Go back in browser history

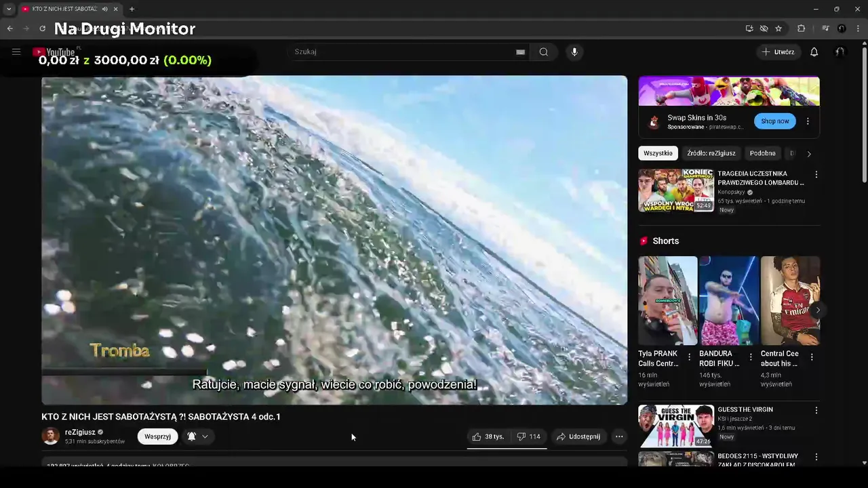pyautogui.click(x=9, y=28)
